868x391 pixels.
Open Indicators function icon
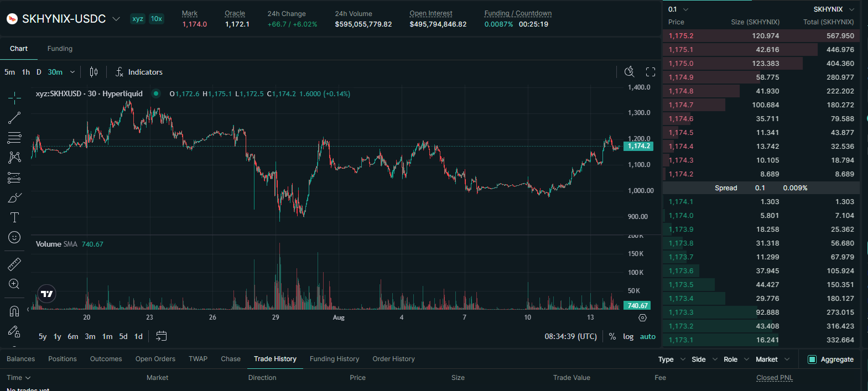[x=119, y=72]
